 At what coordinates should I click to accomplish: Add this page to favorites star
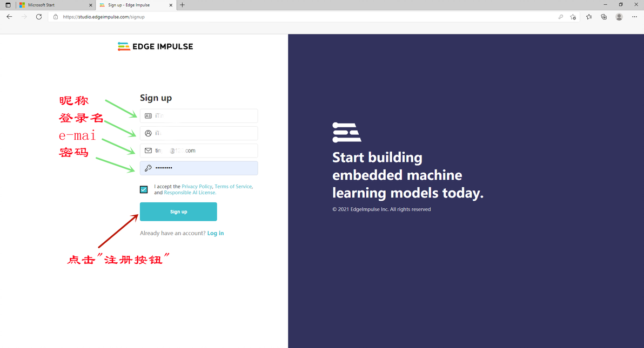pyautogui.click(x=573, y=17)
